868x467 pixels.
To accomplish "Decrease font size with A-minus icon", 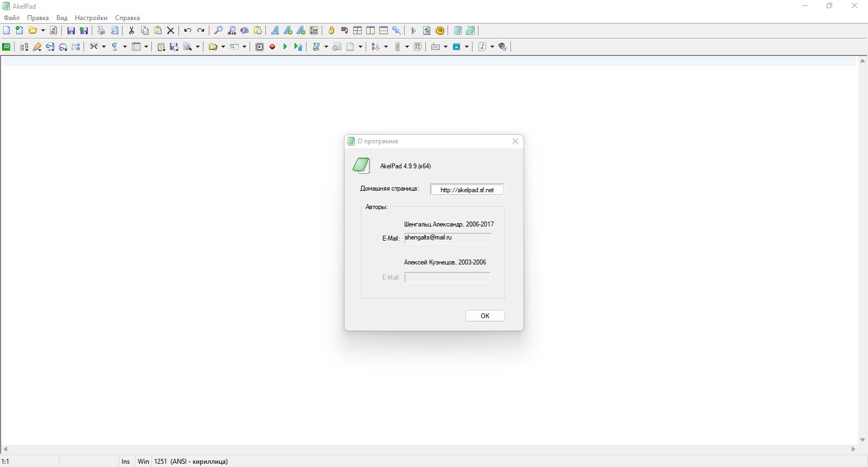I will [x=301, y=30].
